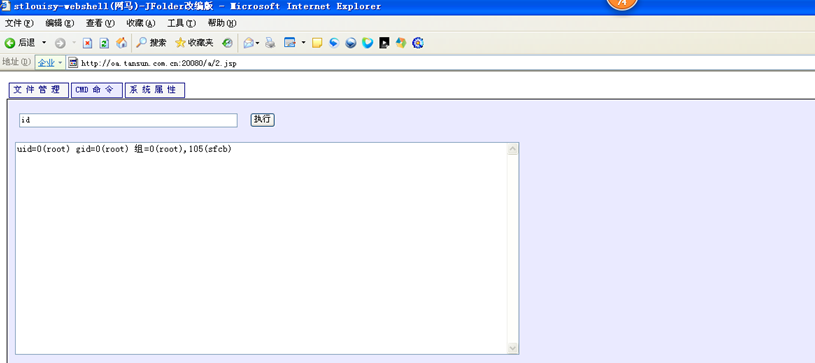Click the IE window title bar icon
The width and height of the screenshot is (815, 363).
(x=5, y=6)
